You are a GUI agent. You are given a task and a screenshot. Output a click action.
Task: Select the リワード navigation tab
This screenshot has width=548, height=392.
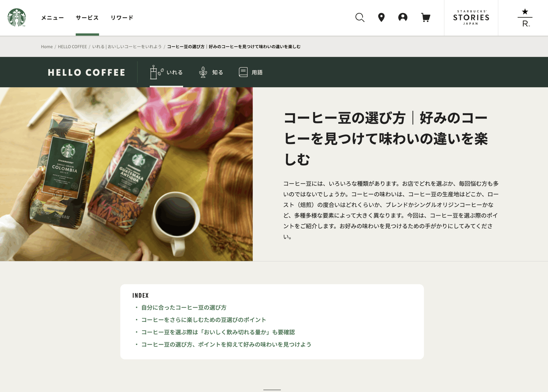coord(122,17)
